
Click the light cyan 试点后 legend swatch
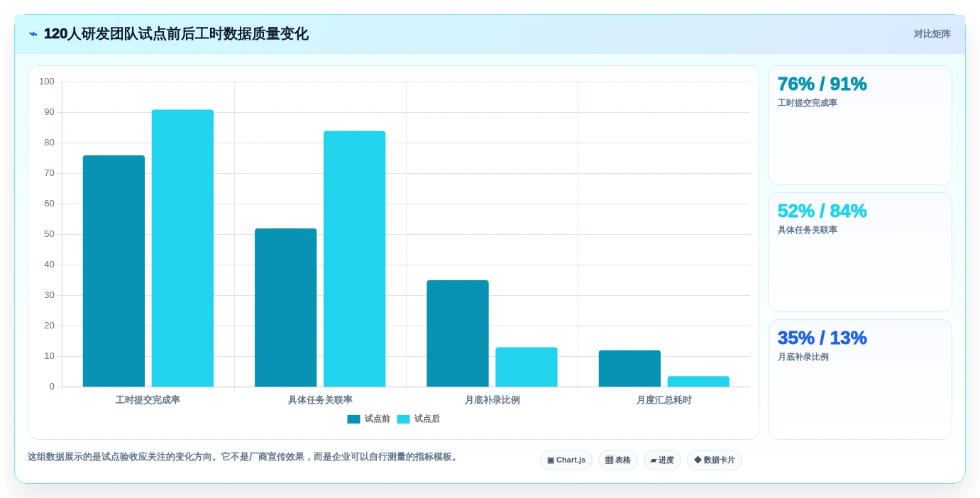pyautogui.click(x=403, y=419)
